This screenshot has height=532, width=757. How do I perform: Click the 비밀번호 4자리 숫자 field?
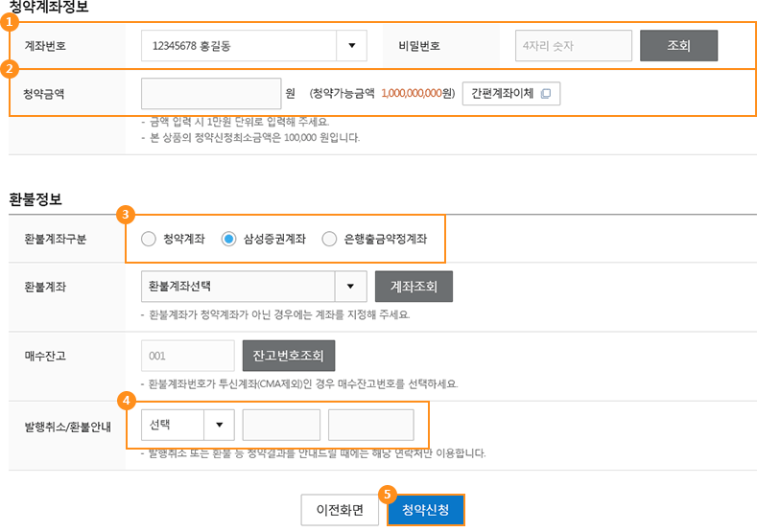574,46
